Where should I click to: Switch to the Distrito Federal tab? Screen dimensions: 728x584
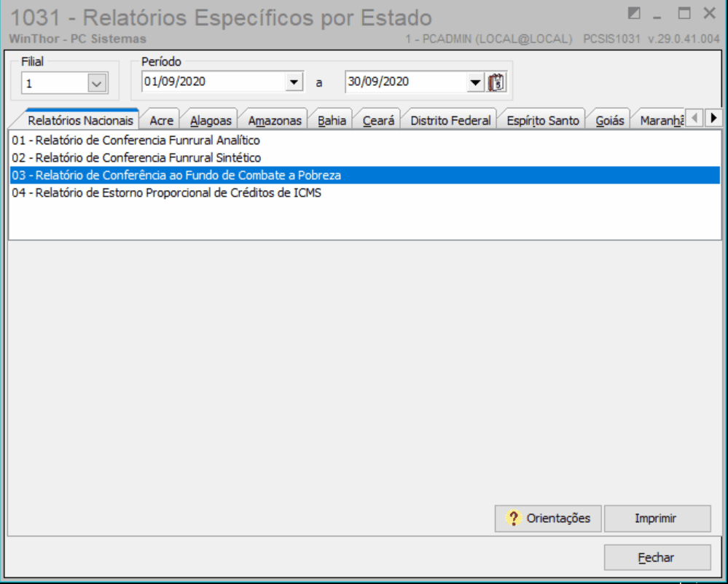450,121
